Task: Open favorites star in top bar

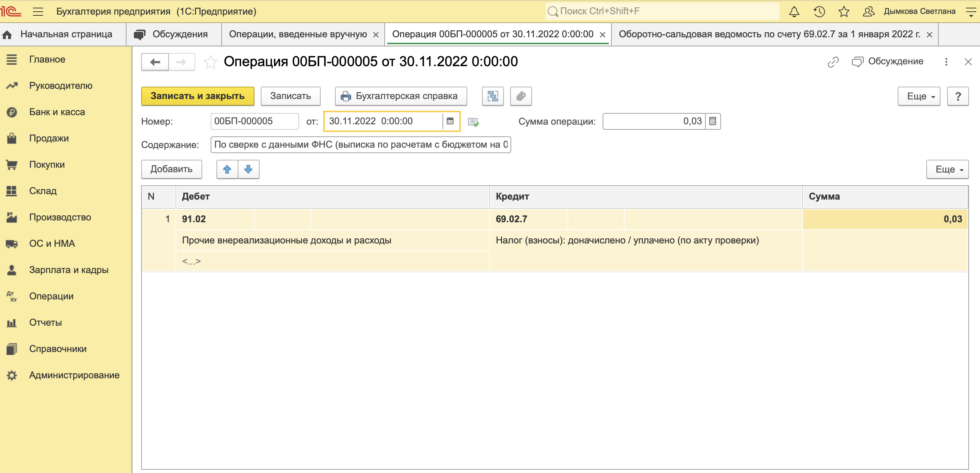Action: tap(844, 11)
